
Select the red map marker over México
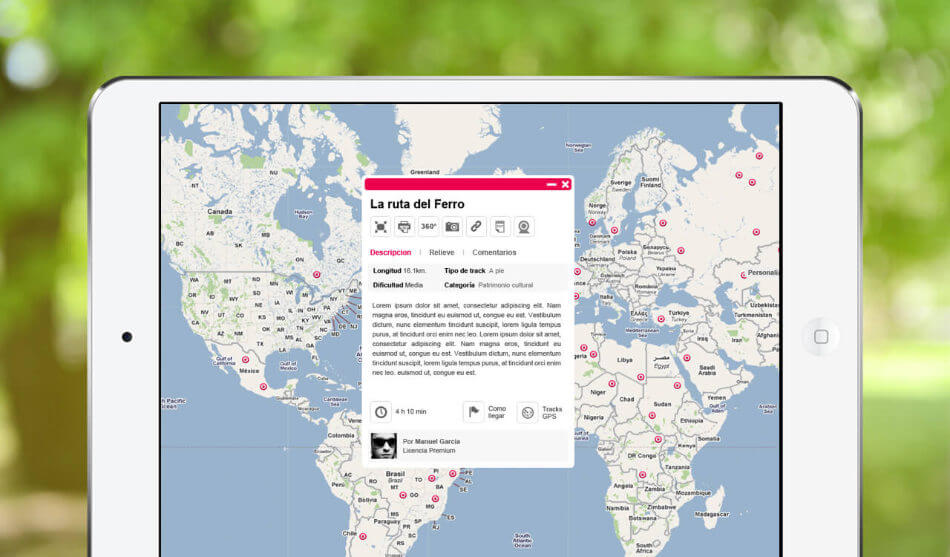coord(245,360)
